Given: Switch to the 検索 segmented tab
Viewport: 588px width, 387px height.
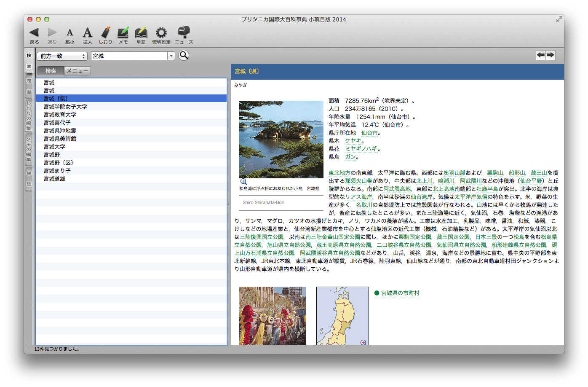Looking at the screenshot, I should point(51,71).
